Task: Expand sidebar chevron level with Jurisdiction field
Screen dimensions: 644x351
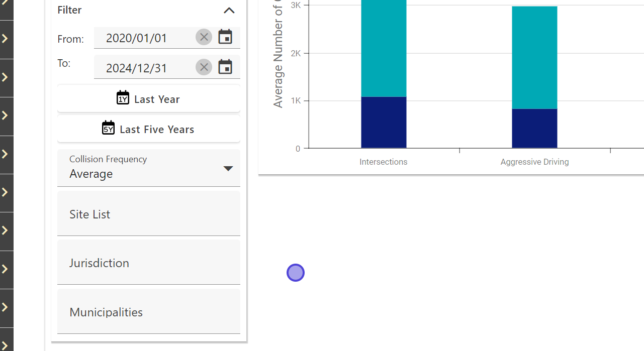Action: tap(6, 269)
